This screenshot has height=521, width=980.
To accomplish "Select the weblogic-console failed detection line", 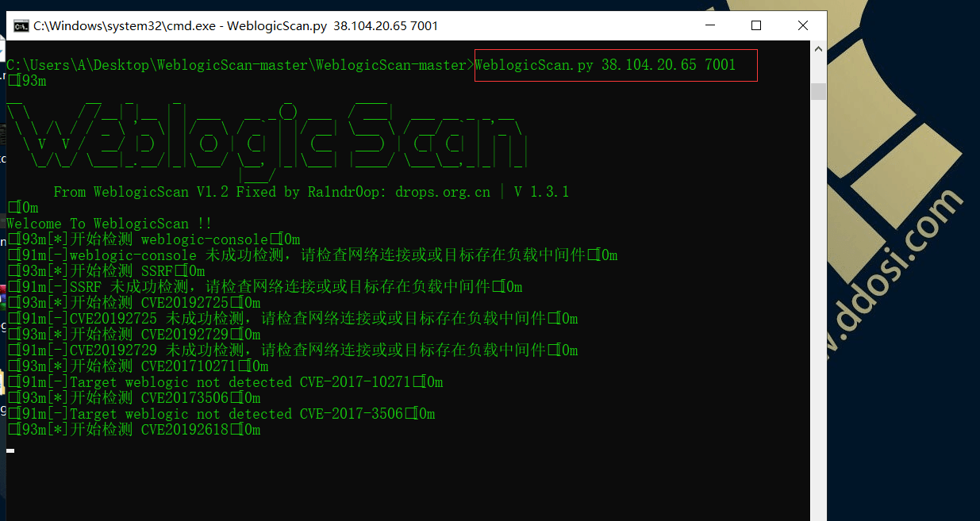I will (313, 255).
